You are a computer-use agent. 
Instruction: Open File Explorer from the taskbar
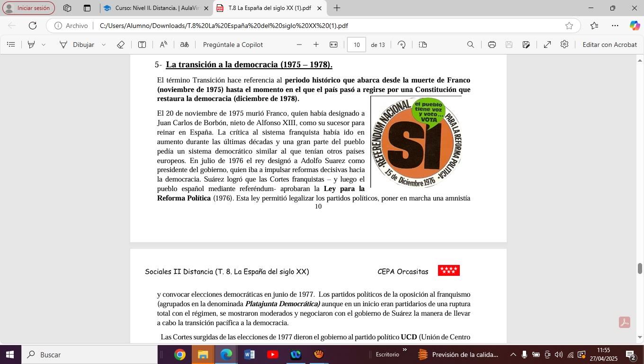(x=203, y=355)
